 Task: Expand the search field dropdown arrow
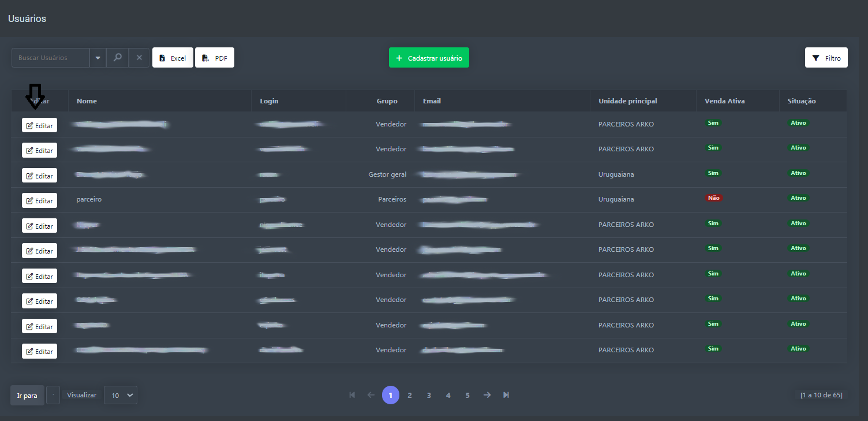(98, 58)
